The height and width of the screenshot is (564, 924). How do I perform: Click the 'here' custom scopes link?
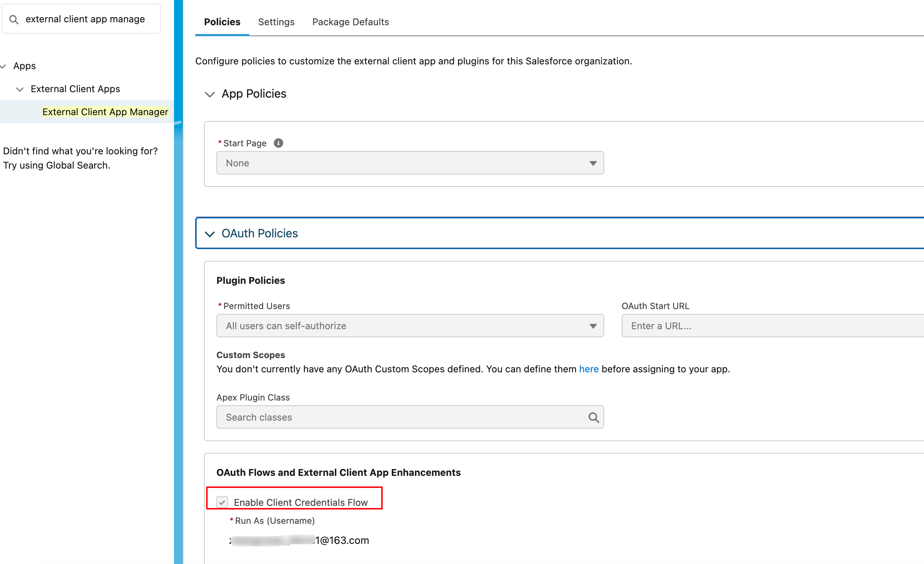[588, 369]
